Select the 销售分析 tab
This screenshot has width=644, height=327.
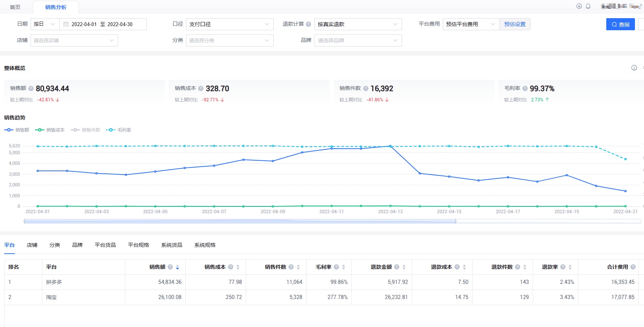tap(56, 7)
